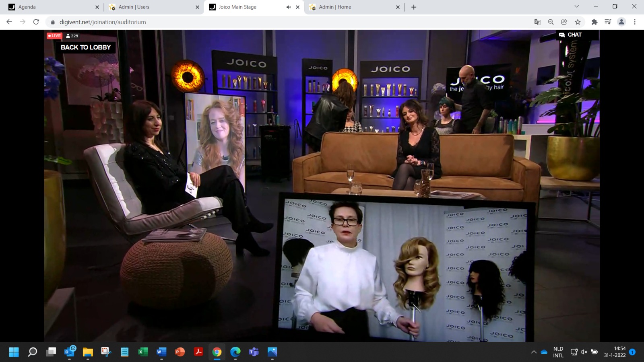Close the Joico Main Stage tab
The image size is (644, 362).
click(298, 7)
